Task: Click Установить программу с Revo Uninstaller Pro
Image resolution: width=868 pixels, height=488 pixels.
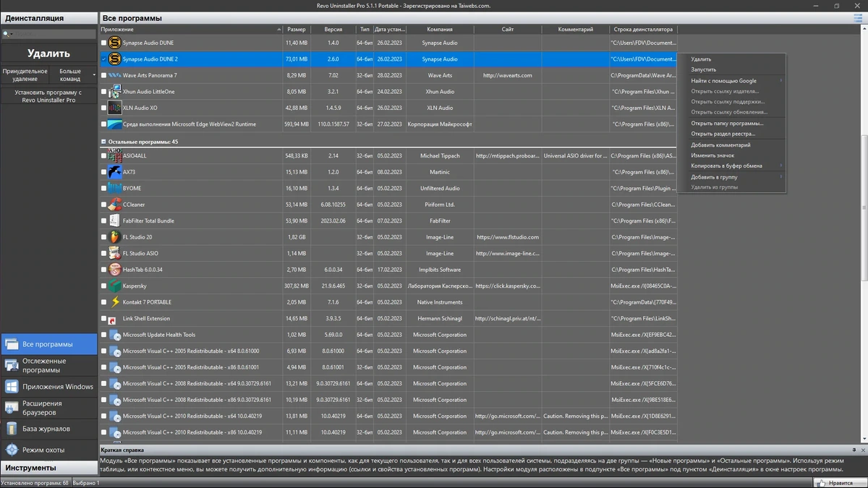Action: point(48,96)
